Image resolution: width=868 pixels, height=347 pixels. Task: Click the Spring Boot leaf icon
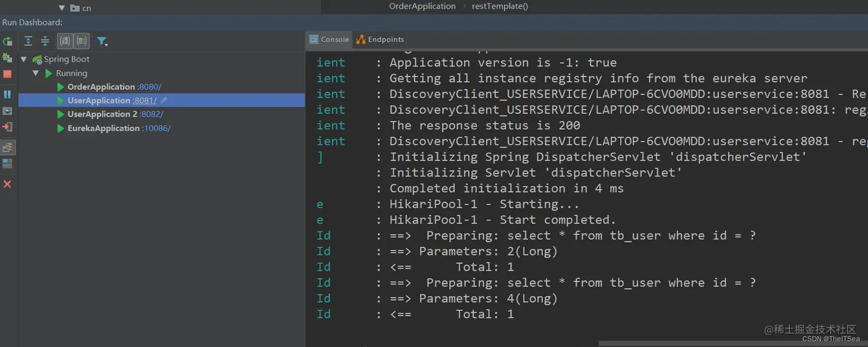pyautogui.click(x=37, y=59)
